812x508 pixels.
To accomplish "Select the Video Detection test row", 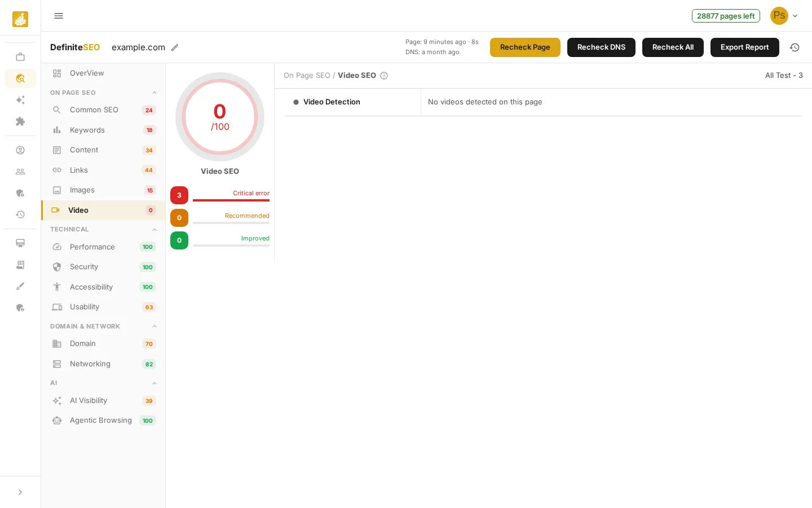I will (544, 102).
